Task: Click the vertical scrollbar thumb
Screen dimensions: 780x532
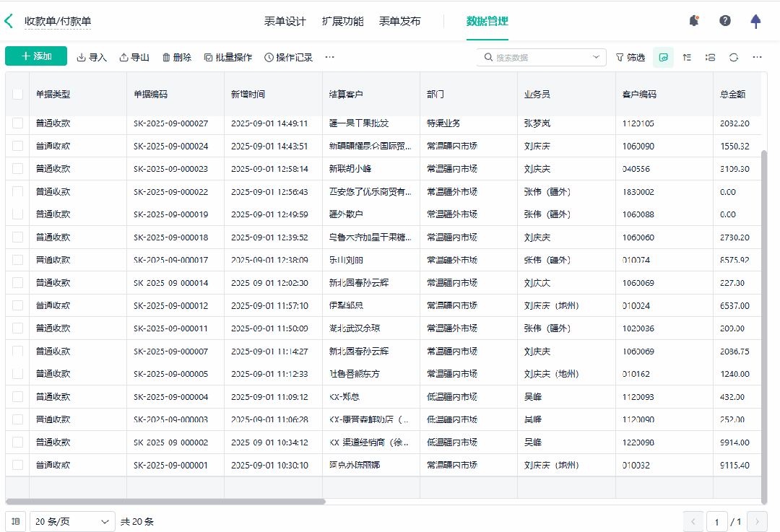Action: [x=764, y=327]
